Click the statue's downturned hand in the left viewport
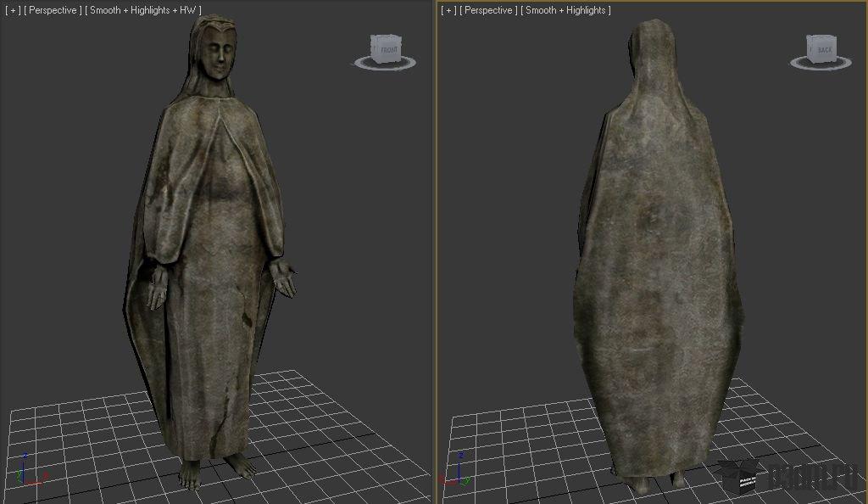868x504 pixels. pos(158,289)
